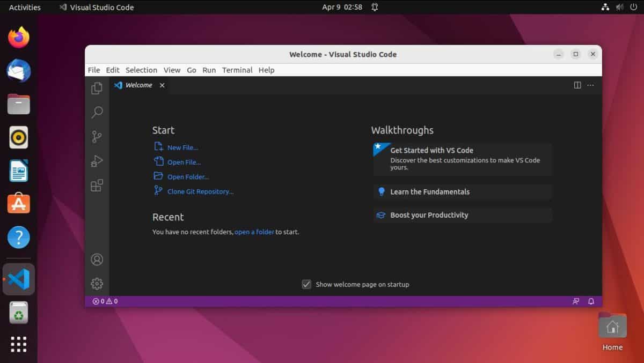Launch Firefox from the Ubuntu dock
This screenshot has width=644, height=363.
coord(18,38)
